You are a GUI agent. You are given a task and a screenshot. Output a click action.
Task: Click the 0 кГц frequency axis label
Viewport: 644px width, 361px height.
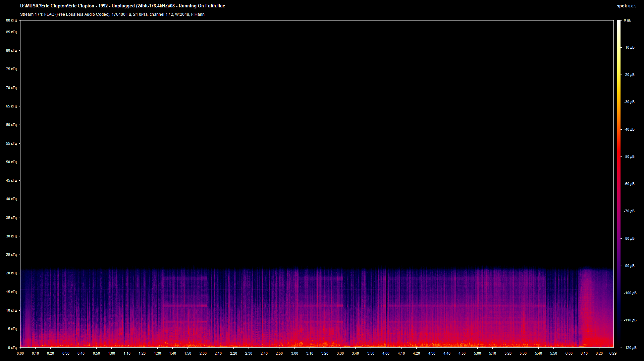click(12, 348)
